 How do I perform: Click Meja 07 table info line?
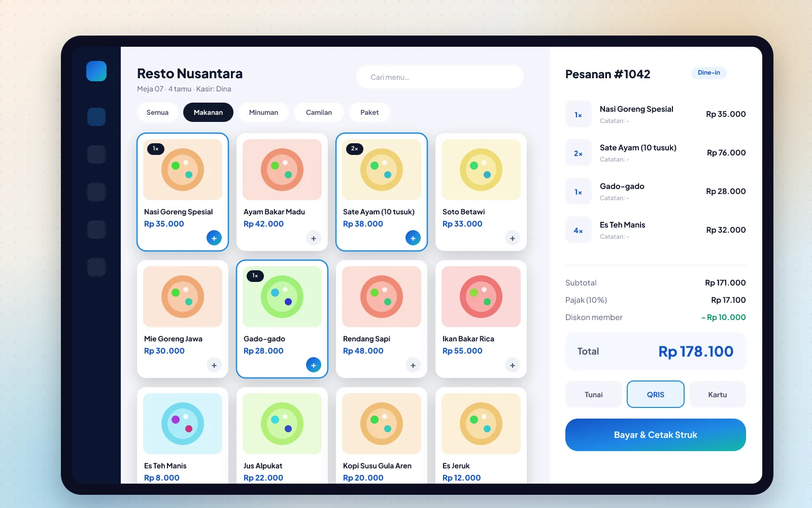pyautogui.click(x=184, y=89)
